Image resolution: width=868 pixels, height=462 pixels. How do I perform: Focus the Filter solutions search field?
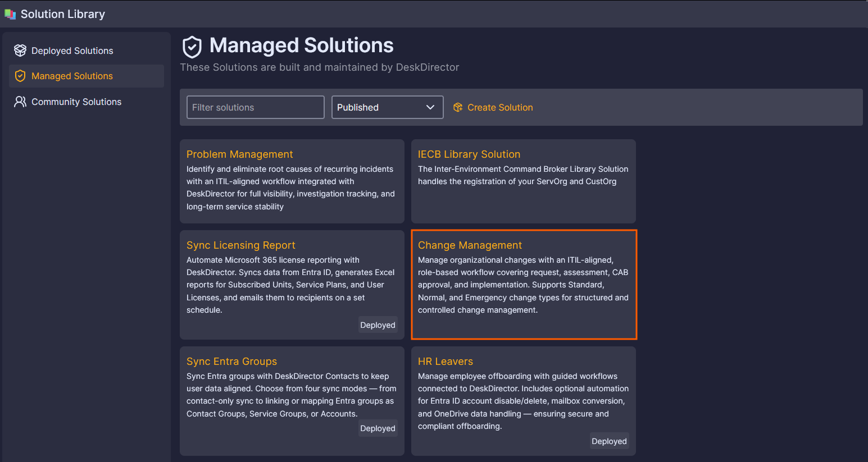tap(255, 107)
